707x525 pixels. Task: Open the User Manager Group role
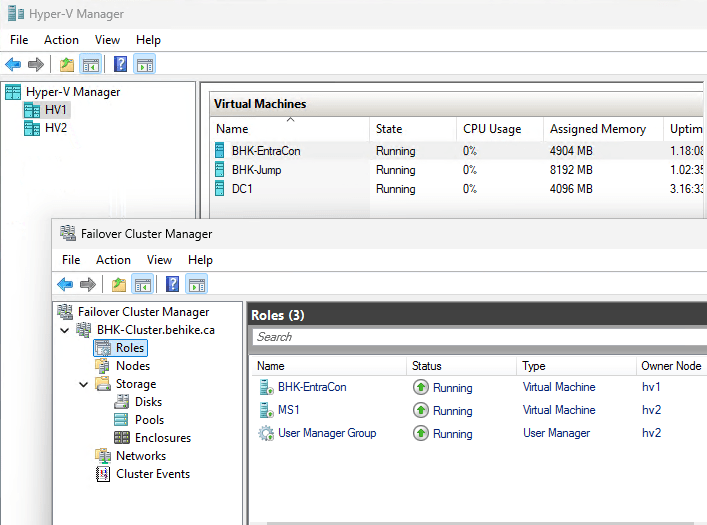click(327, 433)
